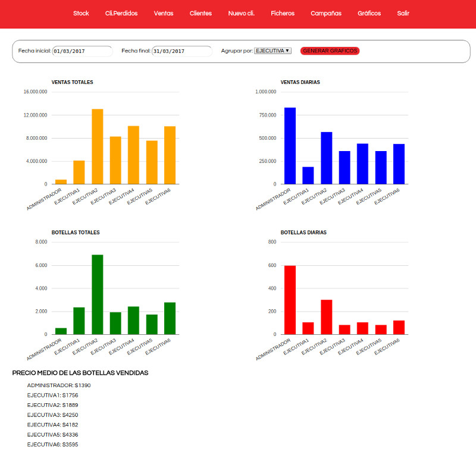Navigate to Clientes page
Screen dimensions: 476x452
coord(201,13)
